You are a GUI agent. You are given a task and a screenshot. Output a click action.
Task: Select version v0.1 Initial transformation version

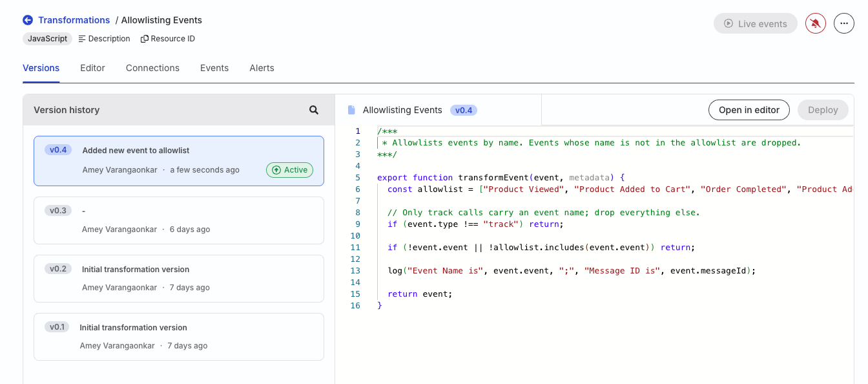tap(179, 337)
